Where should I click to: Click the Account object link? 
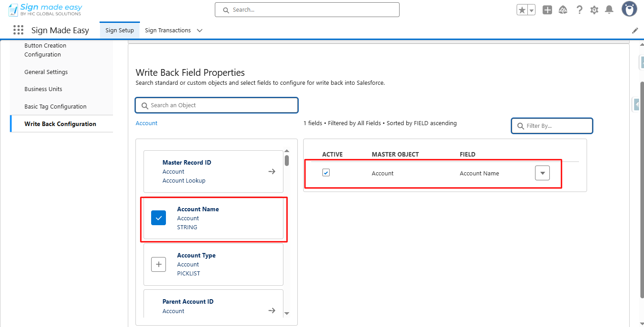(147, 123)
